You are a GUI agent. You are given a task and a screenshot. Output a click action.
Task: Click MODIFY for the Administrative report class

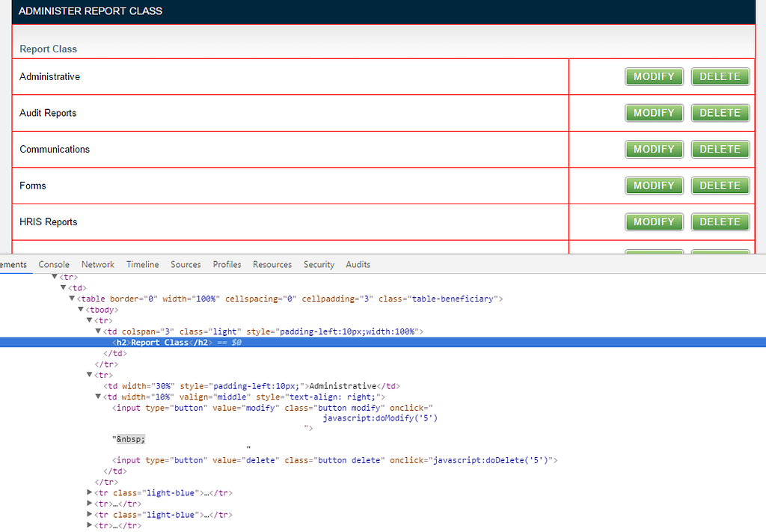(x=654, y=76)
